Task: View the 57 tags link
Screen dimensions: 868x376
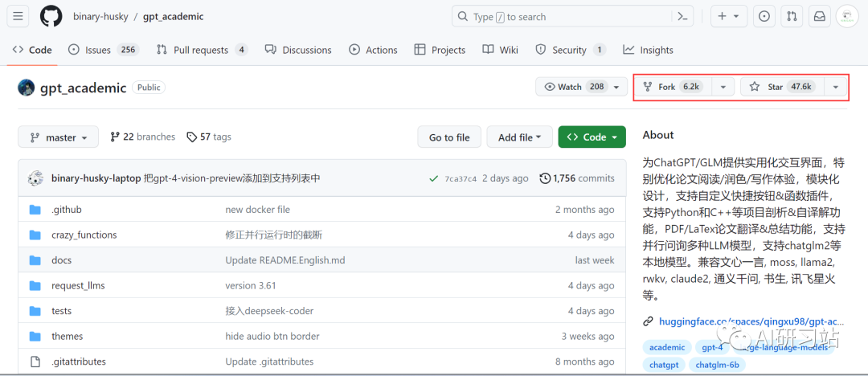Action: [209, 137]
